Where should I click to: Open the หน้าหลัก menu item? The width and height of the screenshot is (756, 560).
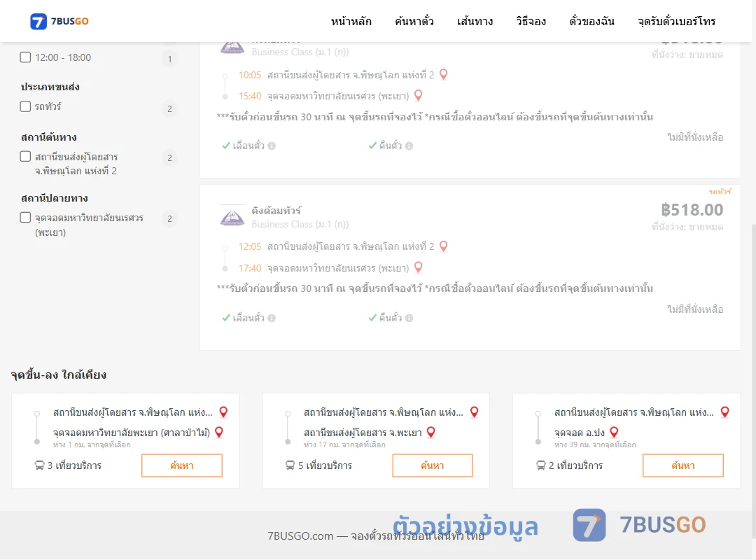click(351, 21)
